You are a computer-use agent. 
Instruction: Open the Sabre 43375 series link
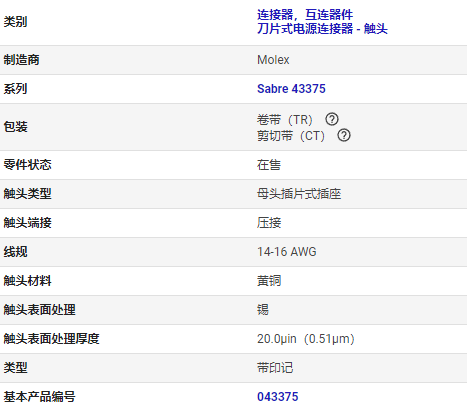coord(291,89)
